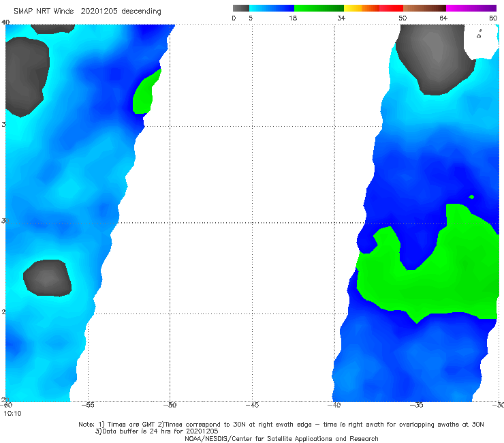This screenshot has width=504, height=443.
Task: Click the gray low-wind area at upper left edge
Action: (x=27, y=76)
